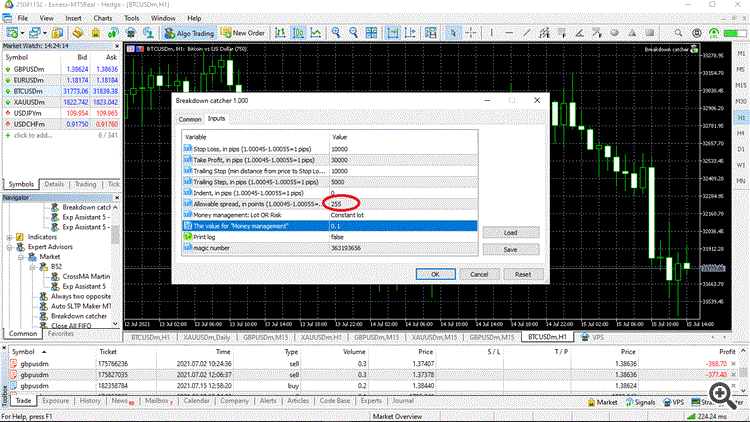Click the OK button

point(435,274)
